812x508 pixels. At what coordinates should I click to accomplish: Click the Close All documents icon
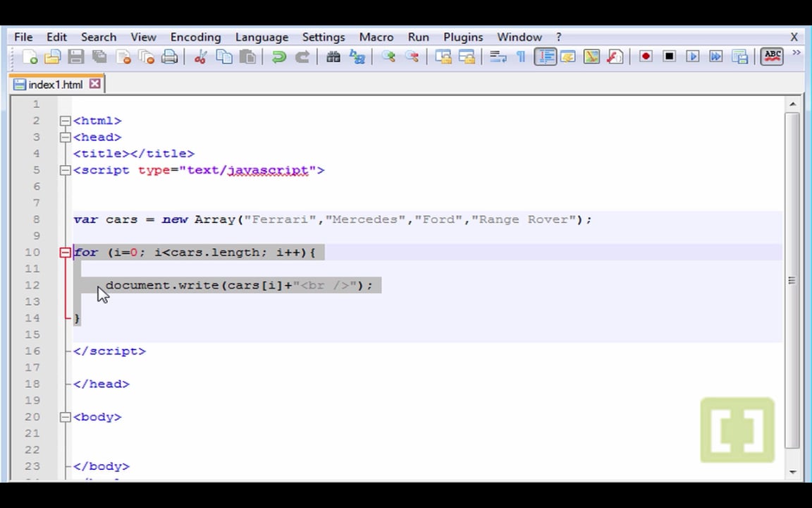[147, 56]
